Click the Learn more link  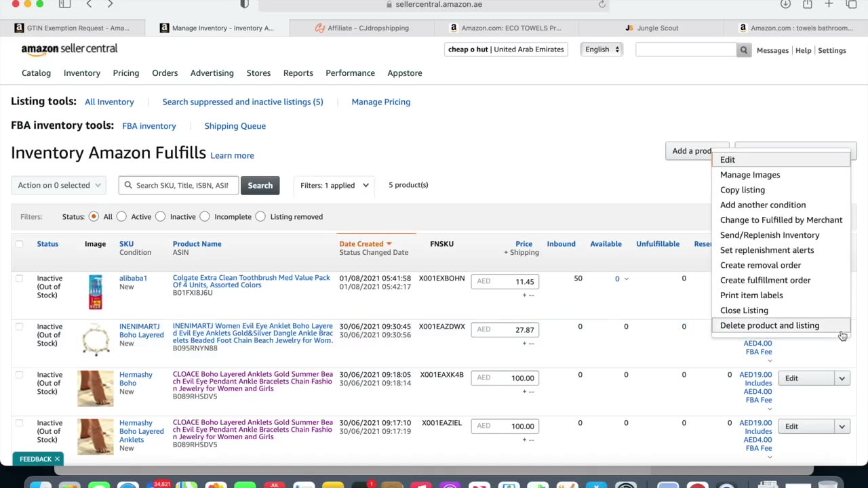click(232, 155)
